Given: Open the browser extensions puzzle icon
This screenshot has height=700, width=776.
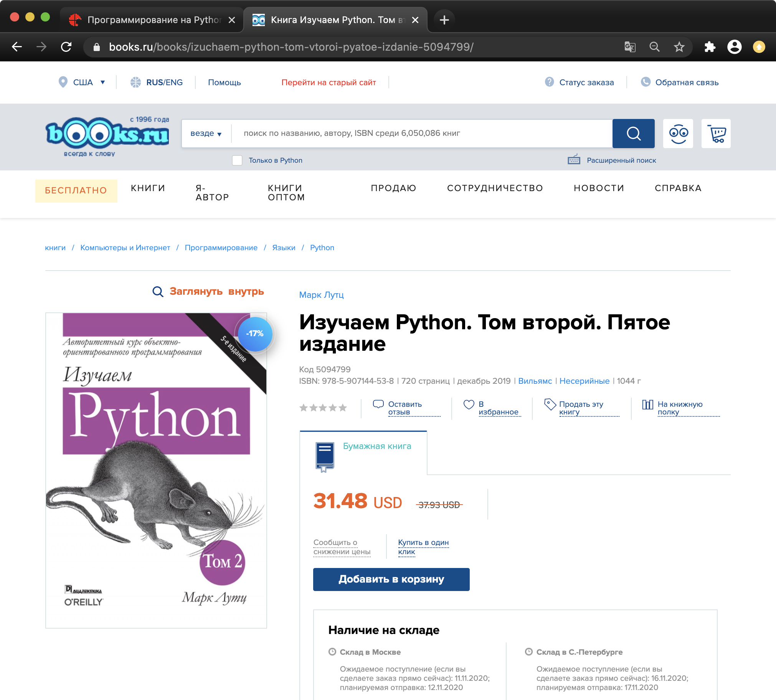Looking at the screenshot, I should pos(710,47).
